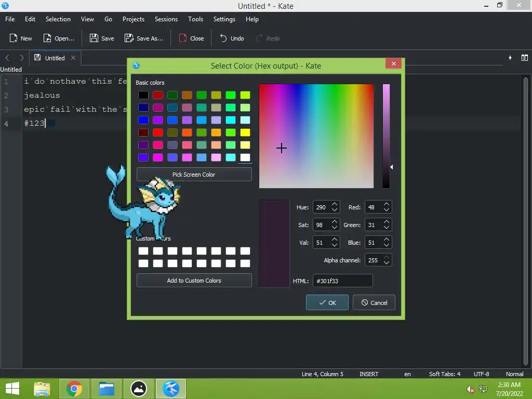The image size is (532, 399).
Task: Click Pick Screen Color button
Action: click(194, 175)
